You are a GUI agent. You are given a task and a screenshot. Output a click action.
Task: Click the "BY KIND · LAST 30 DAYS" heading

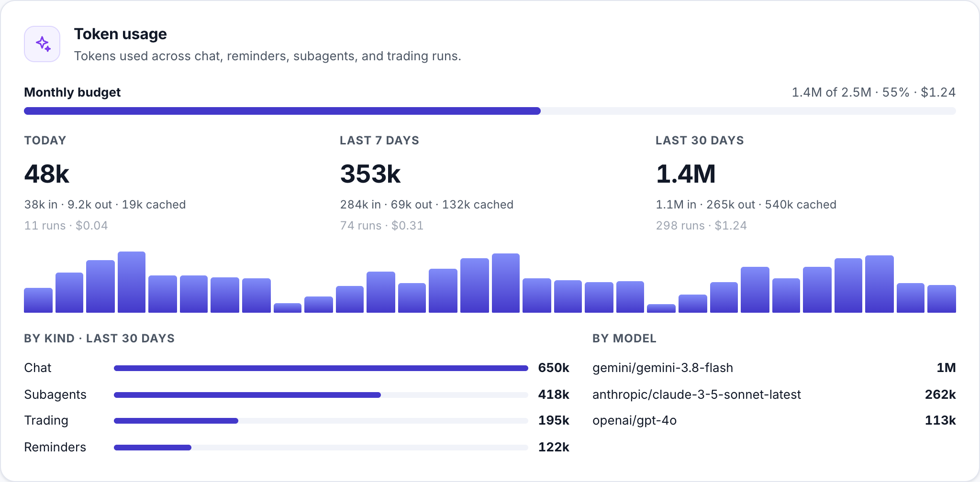point(99,339)
